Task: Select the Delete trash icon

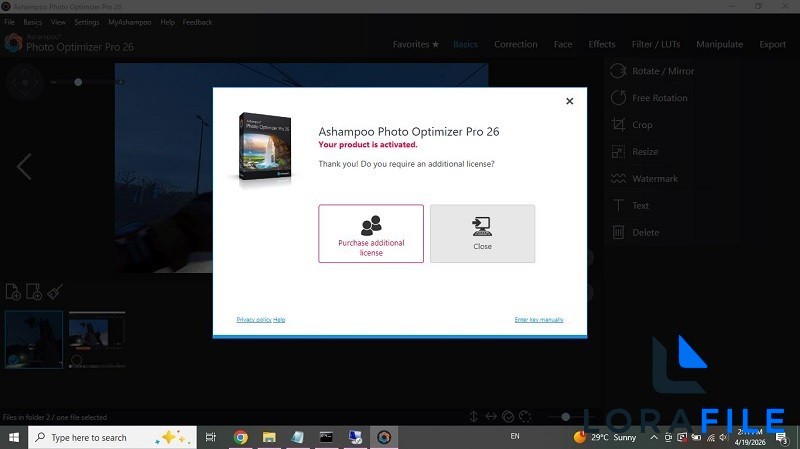Action: tap(618, 232)
